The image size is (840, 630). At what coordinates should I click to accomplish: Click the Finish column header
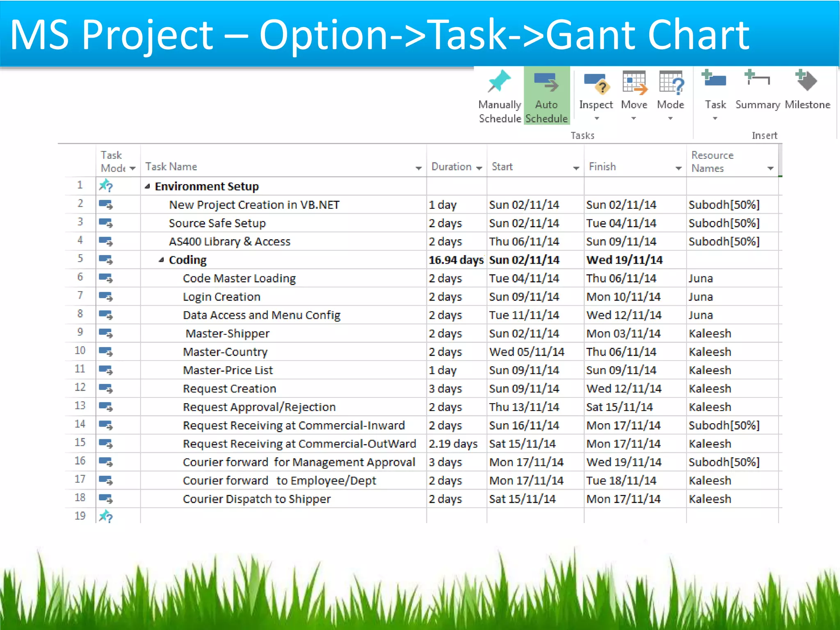click(x=635, y=161)
